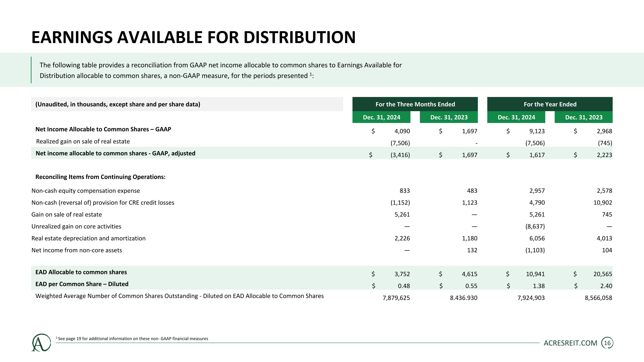Click the EAD Allocable to common shares label
644x362 pixels.
point(81,272)
